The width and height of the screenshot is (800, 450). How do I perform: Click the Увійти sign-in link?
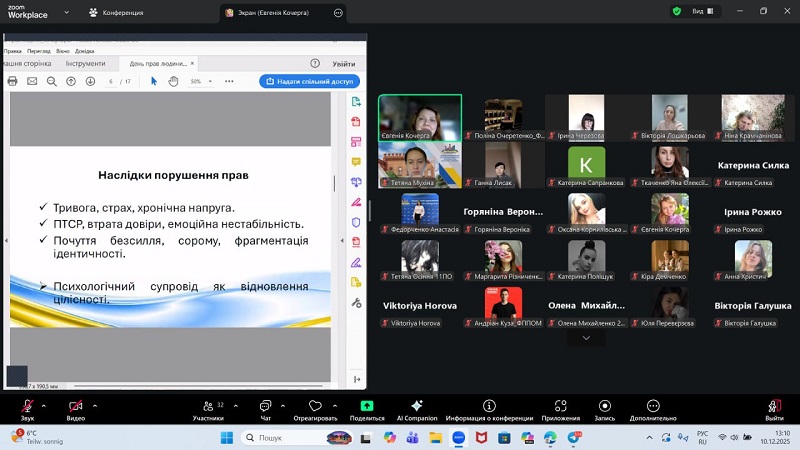[343, 63]
